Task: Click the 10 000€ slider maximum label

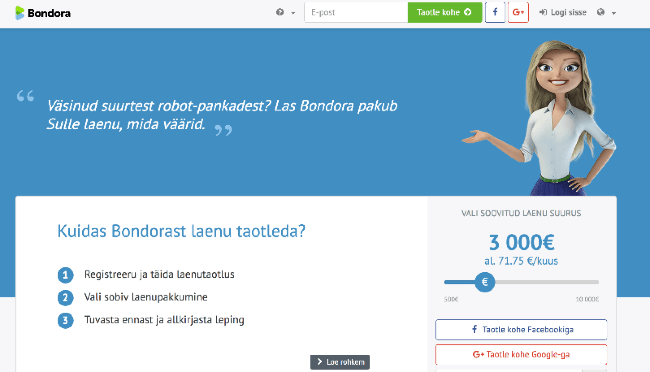Action: click(587, 299)
